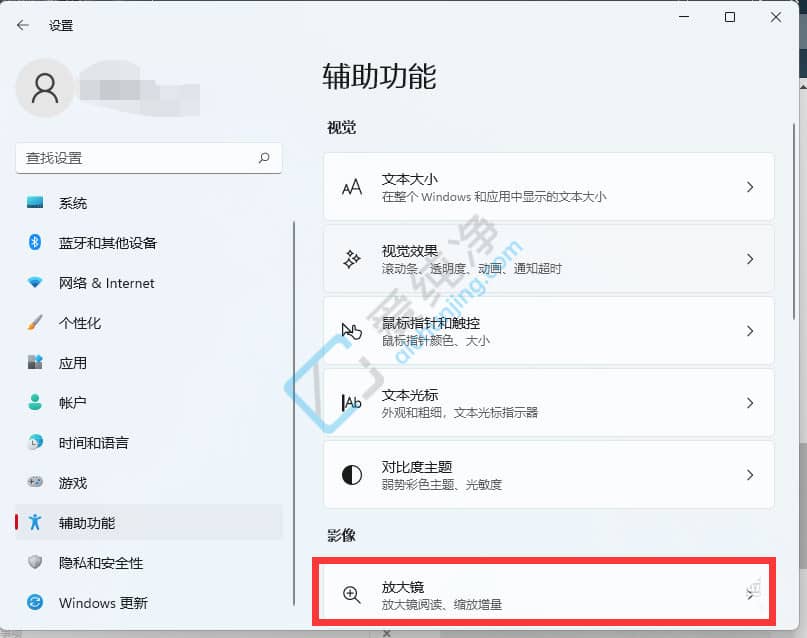Click the Wi-Fi icon beside 网络 & Internet
The height and width of the screenshot is (638, 807).
pyautogui.click(x=35, y=282)
